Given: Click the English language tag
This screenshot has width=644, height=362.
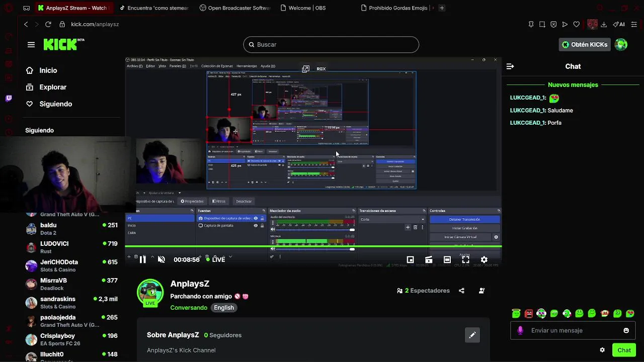Looking at the screenshot, I should pos(224,308).
